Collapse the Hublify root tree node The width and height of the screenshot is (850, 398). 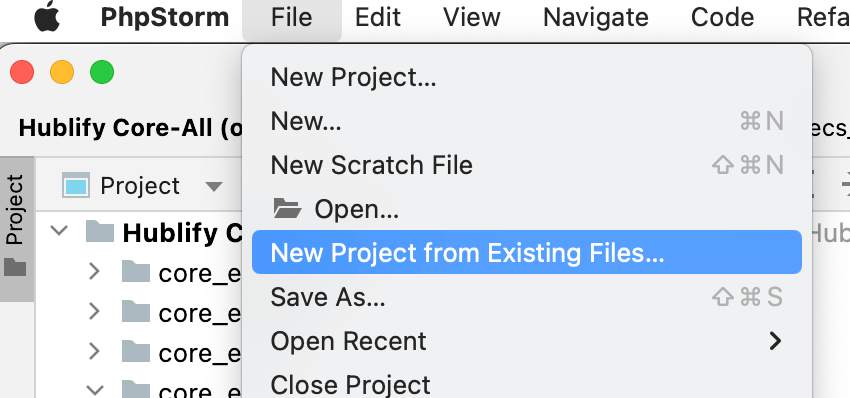click(59, 230)
